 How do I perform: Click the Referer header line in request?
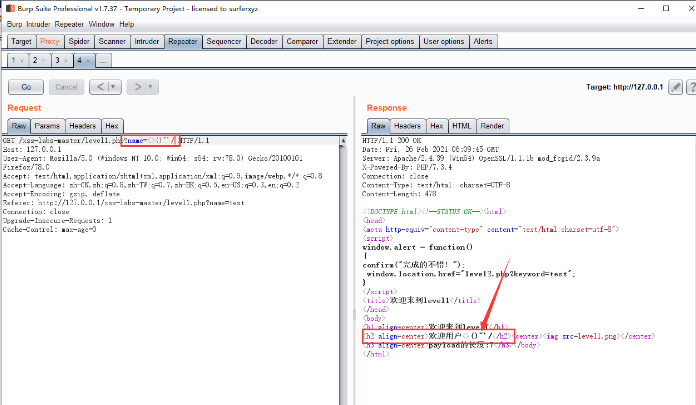click(x=123, y=202)
